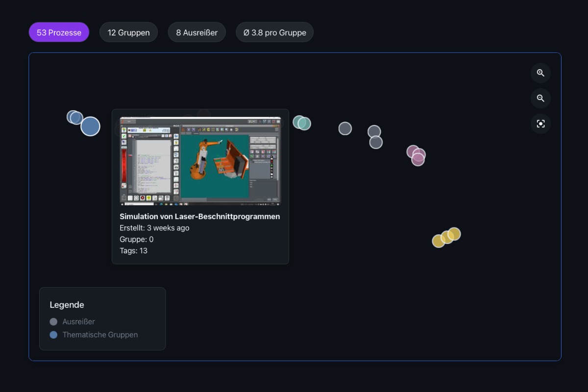Toggle the 8 Ausreißer filter chip
This screenshot has height=392, width=588.
pyautogui.click(x=196, y=32)
